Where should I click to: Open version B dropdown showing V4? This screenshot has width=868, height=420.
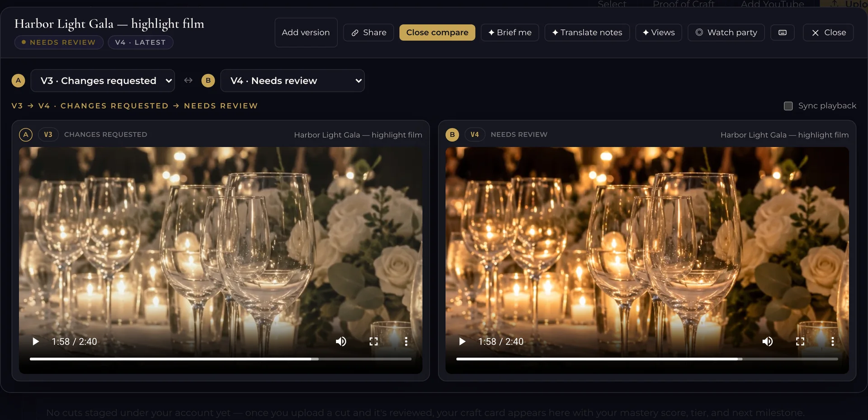click(292, 80)
